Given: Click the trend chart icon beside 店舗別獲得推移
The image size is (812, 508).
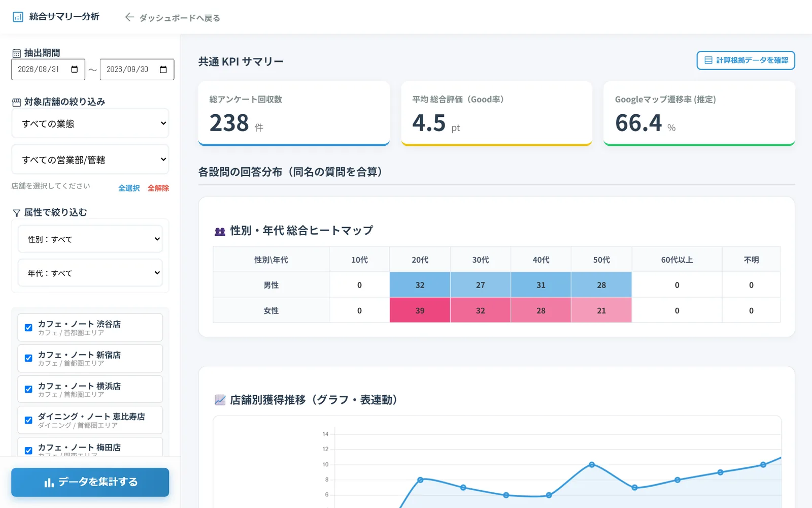Looking at the screenshot, I should (x=220, y=400).
